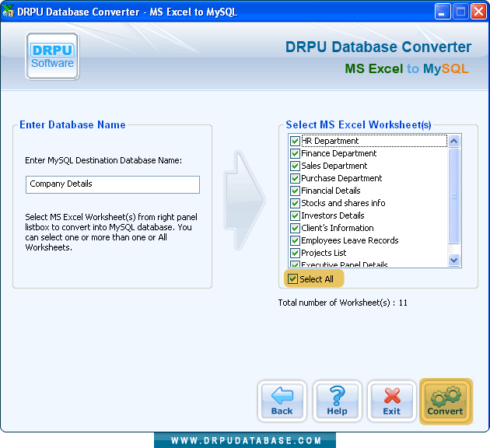Toggle the Investors Details checkbox
The height and width of the screenshot is (448, 490).
(x=295, y=215)
